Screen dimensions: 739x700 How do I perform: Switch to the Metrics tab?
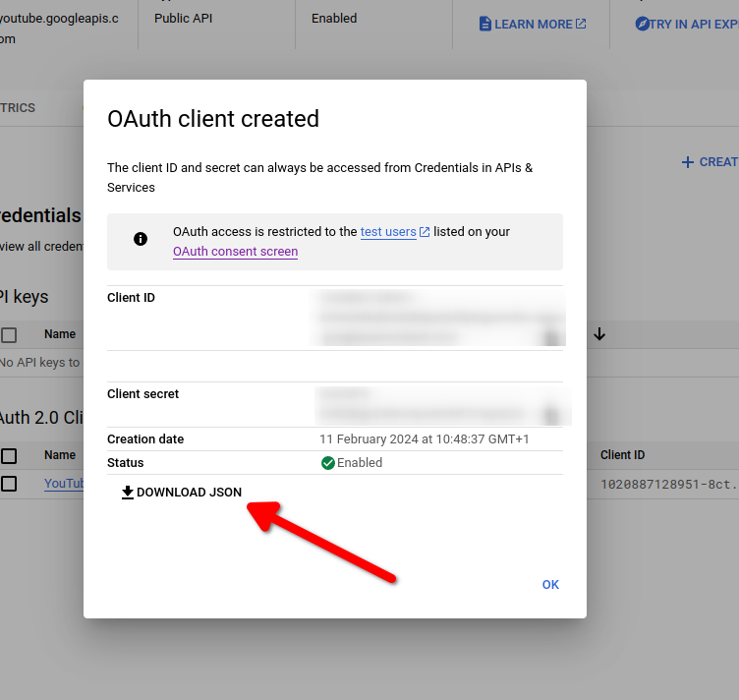[18, 108]
